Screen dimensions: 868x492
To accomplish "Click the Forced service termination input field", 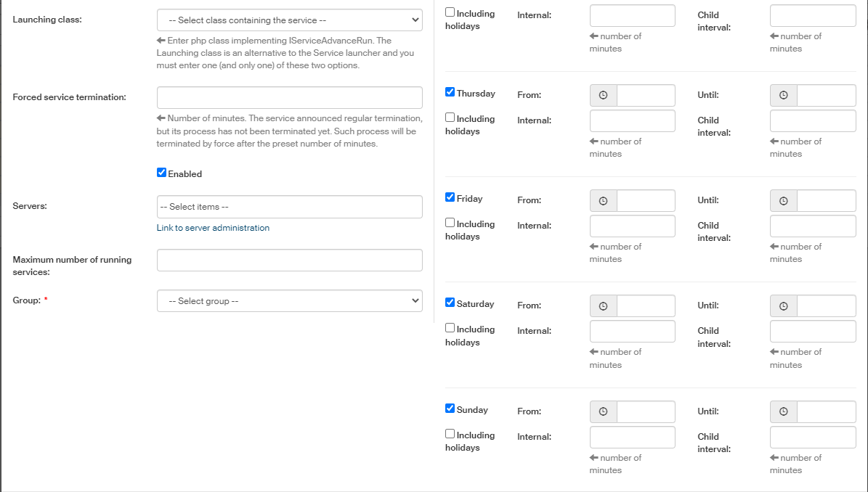I will pyautogui.click(x=289, y=98).
